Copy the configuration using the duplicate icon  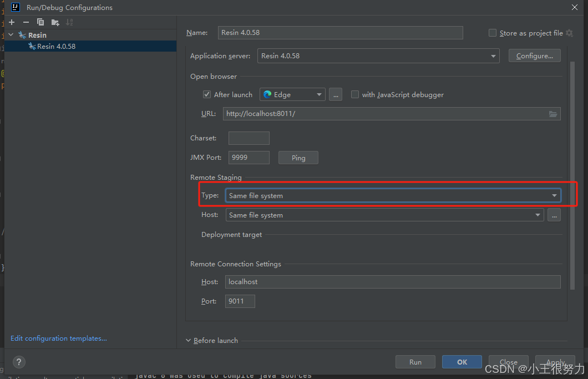[x=40, y=23]
